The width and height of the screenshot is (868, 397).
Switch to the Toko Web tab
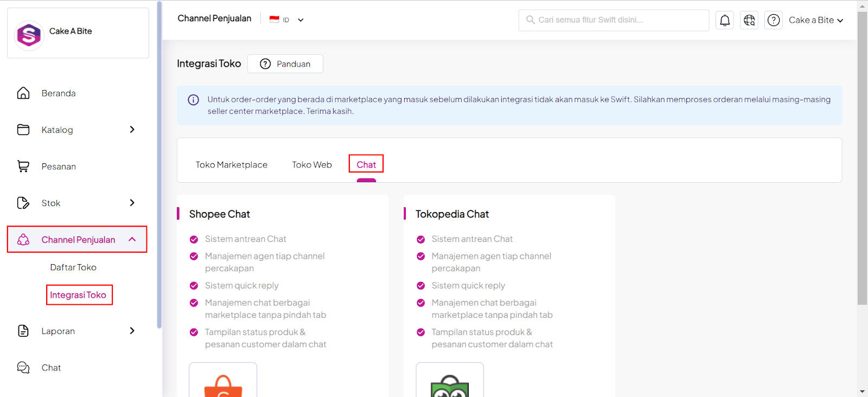click(312, 165)
